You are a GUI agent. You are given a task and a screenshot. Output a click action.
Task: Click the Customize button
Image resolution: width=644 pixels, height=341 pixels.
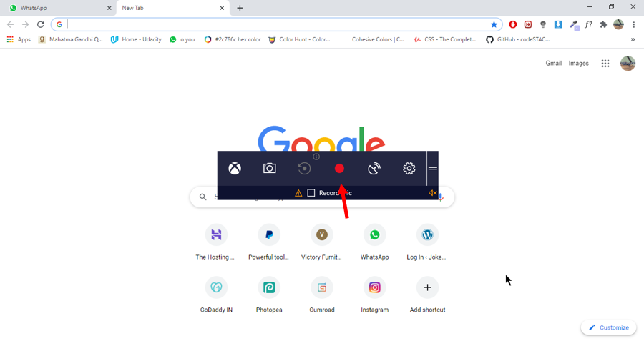point(609,327)
